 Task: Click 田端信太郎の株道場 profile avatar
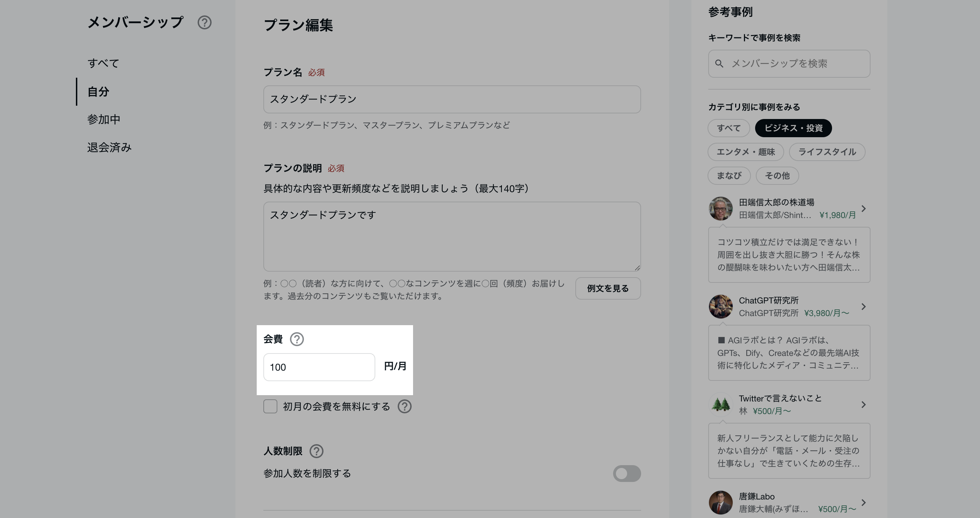[720, 209]
